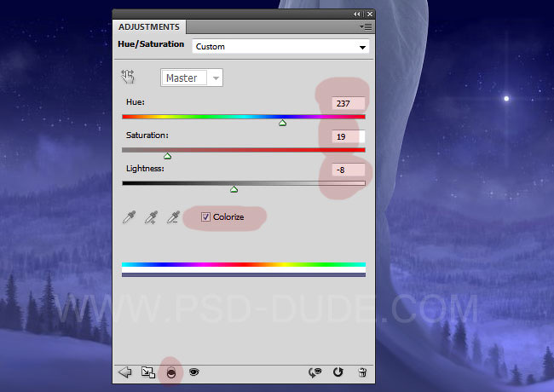The width and height of the screenshot is (554, 392).
Task: Delete this adjustment layer trash icon
Action: pos(362,372)
